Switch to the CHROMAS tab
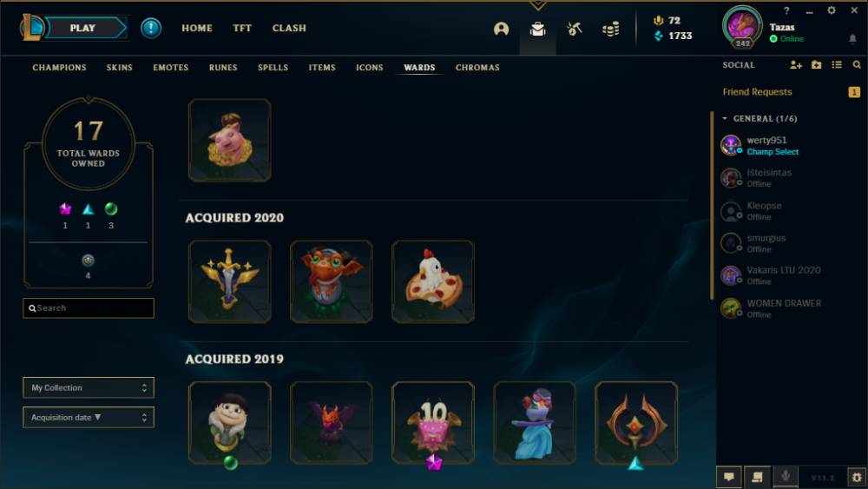The image size is (868, 489). [x=477, y=68]
